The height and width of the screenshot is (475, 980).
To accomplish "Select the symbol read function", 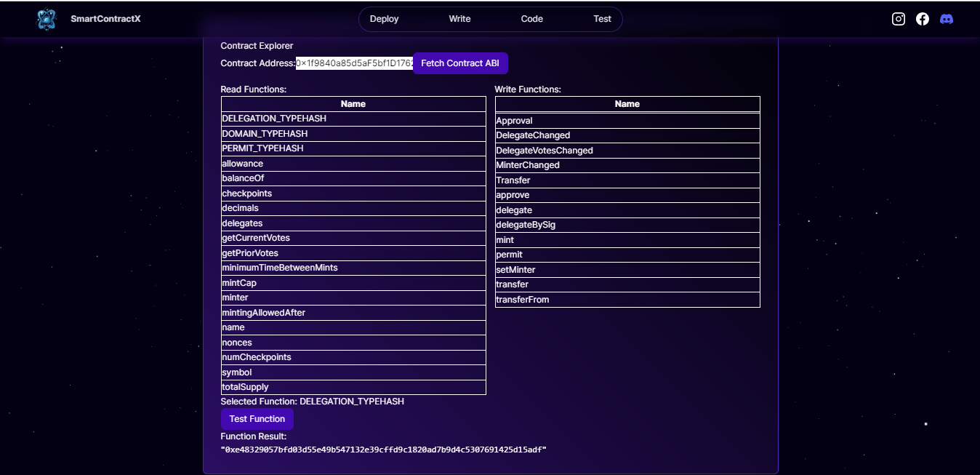I will [353, 372].
